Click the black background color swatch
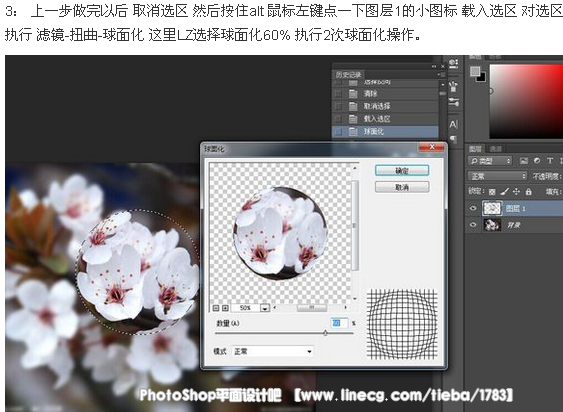 click(481, 77)
